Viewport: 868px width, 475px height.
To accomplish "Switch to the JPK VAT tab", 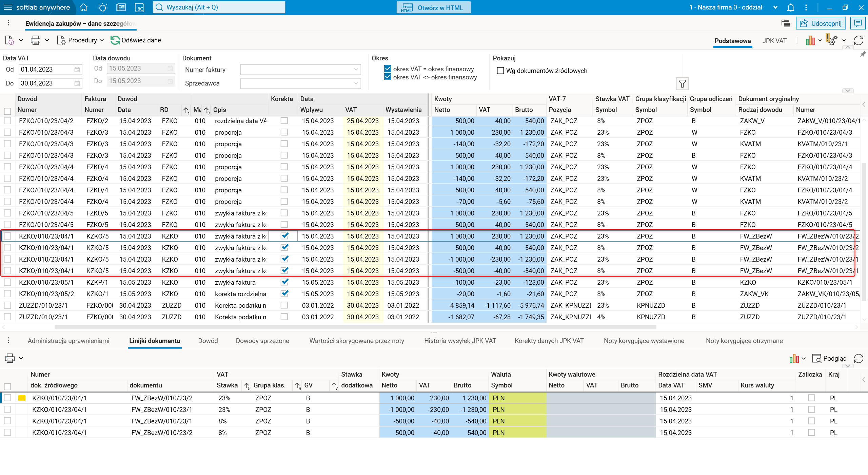I will tap(774, 41).
